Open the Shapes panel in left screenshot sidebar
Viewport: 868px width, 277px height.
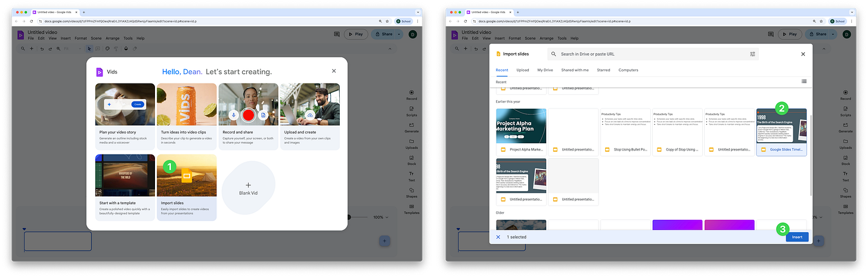point(411,192)
